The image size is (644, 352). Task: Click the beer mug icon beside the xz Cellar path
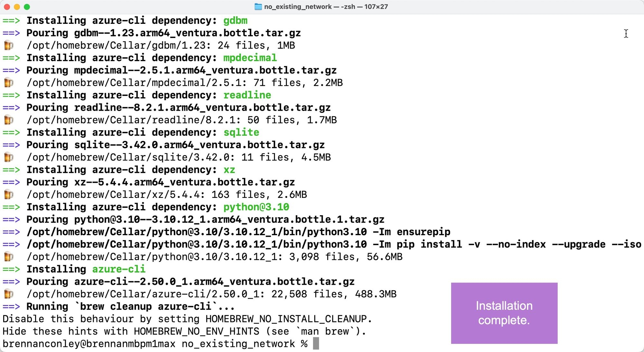pyautogui.click(x=9, y=195)
